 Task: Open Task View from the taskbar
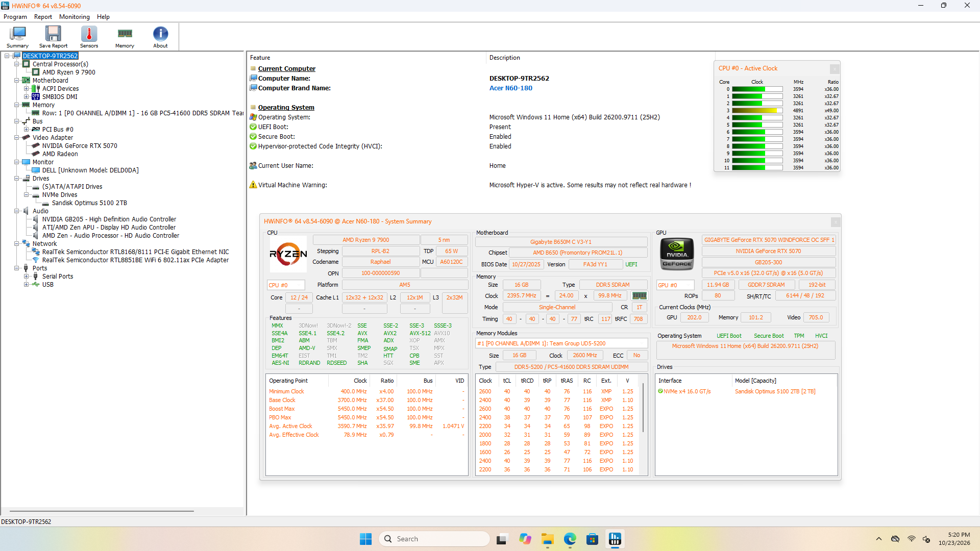coord(502,539)
